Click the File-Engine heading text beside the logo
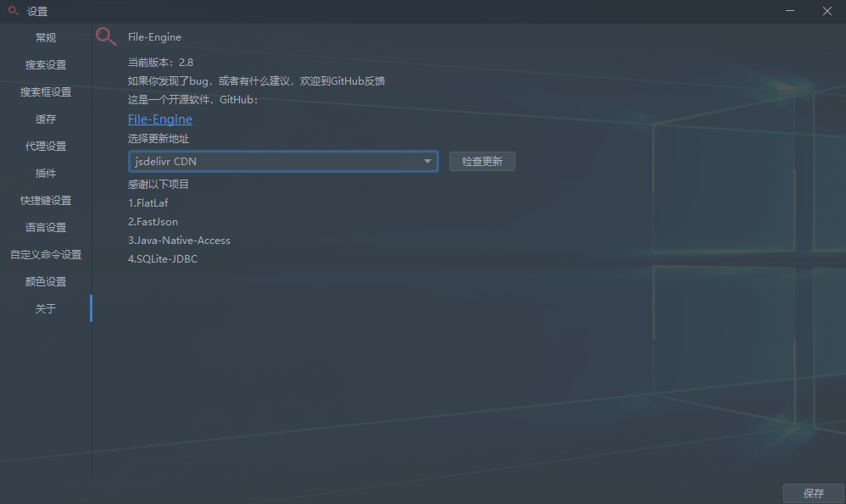The width and height of the screenshot is (846, 504). (154, 37)
